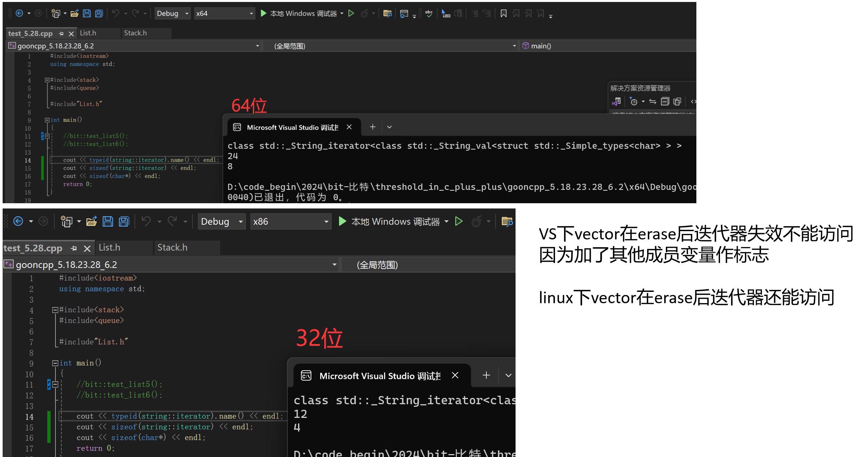Switch to the List.h tab in top editor
The image size is (868, 457).
(88, 33)
